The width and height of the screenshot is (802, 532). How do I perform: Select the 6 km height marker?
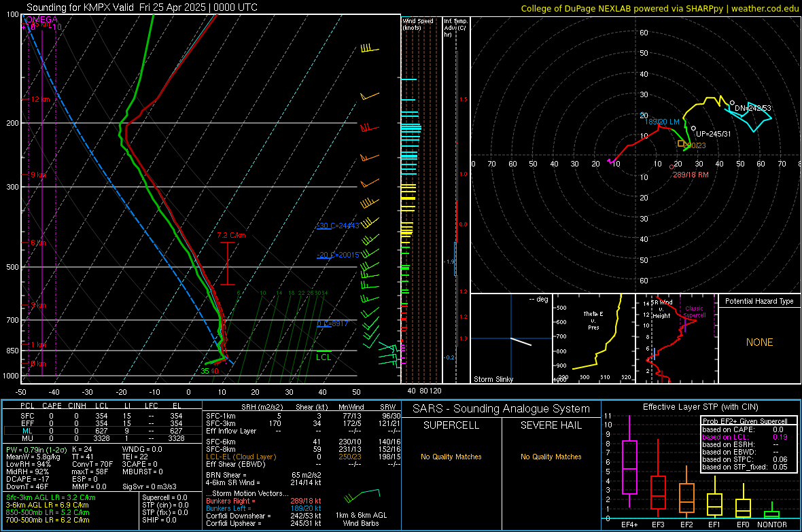38,243
